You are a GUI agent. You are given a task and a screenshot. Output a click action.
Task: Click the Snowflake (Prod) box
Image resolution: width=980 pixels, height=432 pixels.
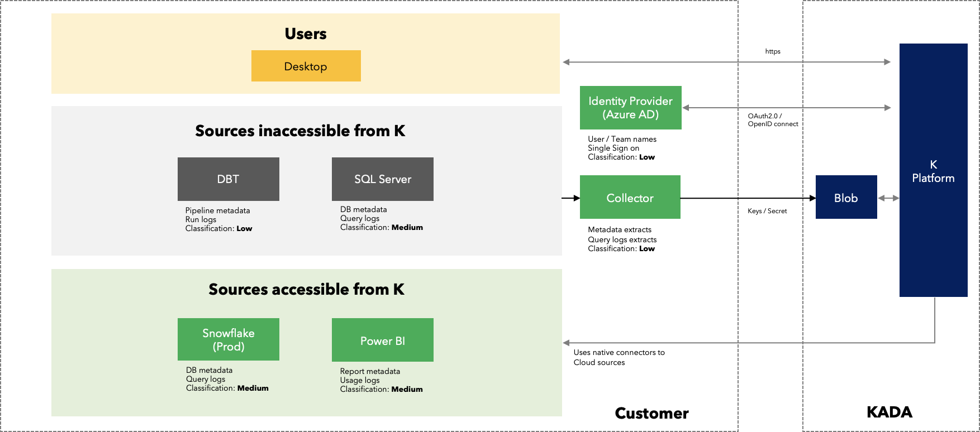228,339
